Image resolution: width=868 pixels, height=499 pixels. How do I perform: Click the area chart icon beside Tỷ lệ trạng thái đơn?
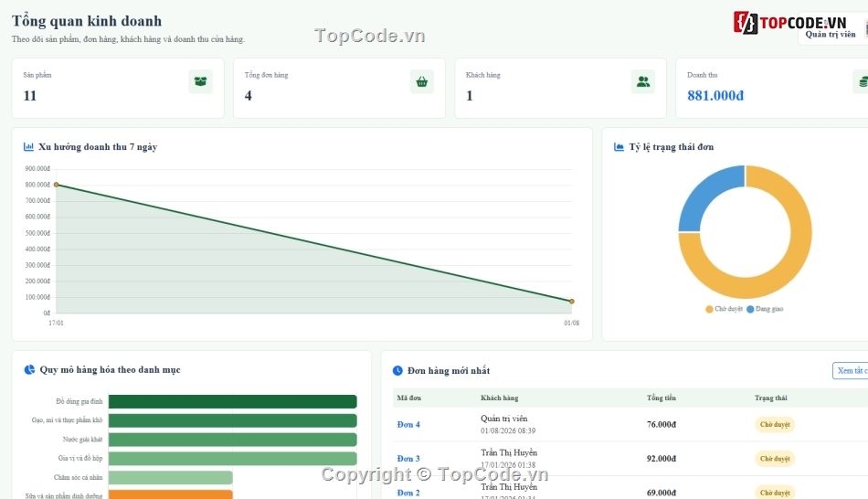click(619, 147)
